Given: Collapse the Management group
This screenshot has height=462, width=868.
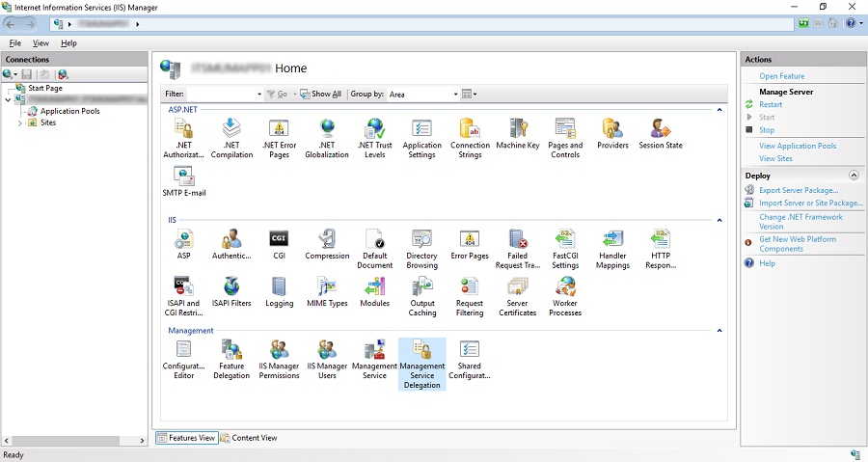Looking at the screenshot, I should pyautogui.click(x=719, y=330).
